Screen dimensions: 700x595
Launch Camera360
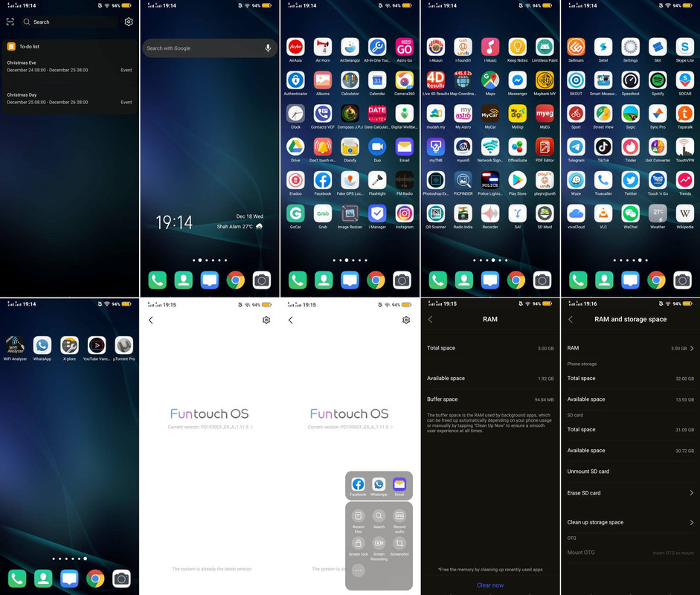tap(405, 80)
